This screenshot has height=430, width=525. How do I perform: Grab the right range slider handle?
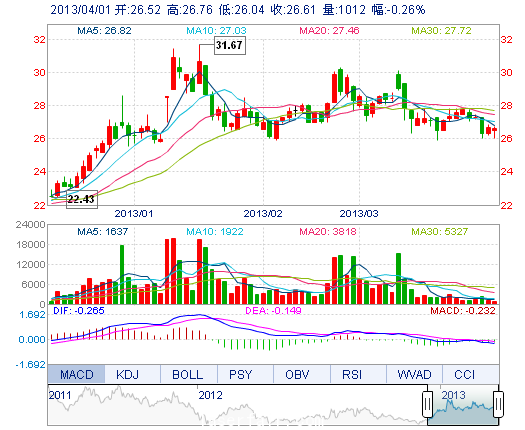pyautogui.click(x=499, y=404)
